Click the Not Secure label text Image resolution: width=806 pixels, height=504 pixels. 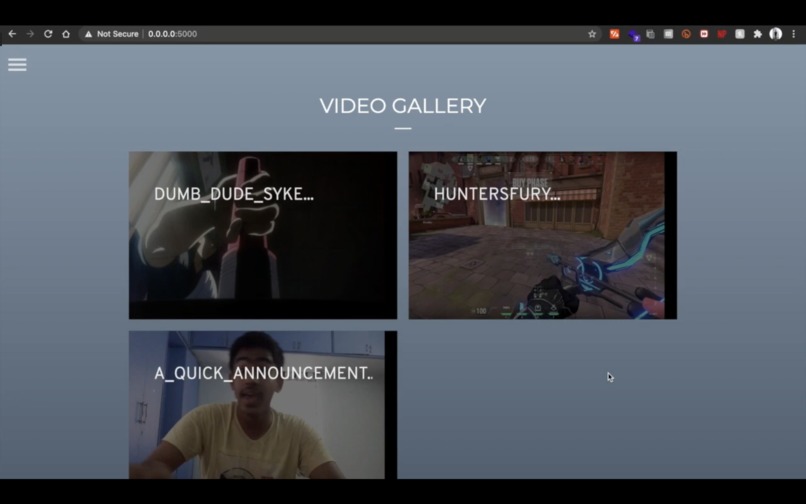point(118,34)
